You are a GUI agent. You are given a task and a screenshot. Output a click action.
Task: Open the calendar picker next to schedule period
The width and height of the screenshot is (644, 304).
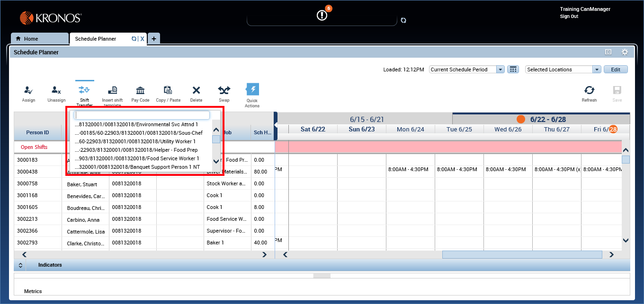tap(513, 69)
